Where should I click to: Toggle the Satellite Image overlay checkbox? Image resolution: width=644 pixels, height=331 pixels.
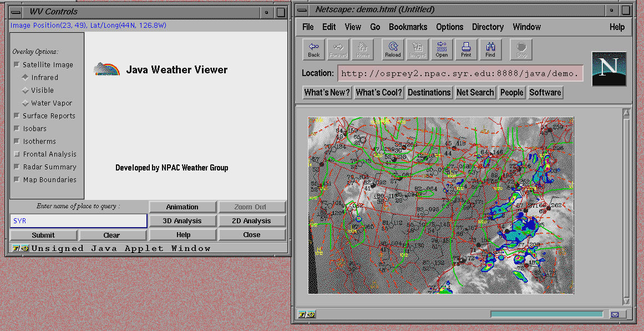[17, 64]
